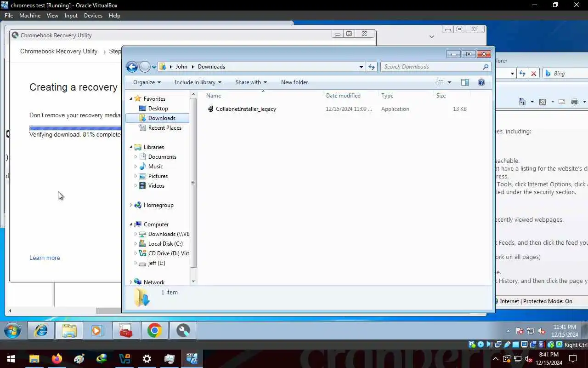Open Windows Media Player taskbar icon

pyautogui.click(x=97, y=331)
